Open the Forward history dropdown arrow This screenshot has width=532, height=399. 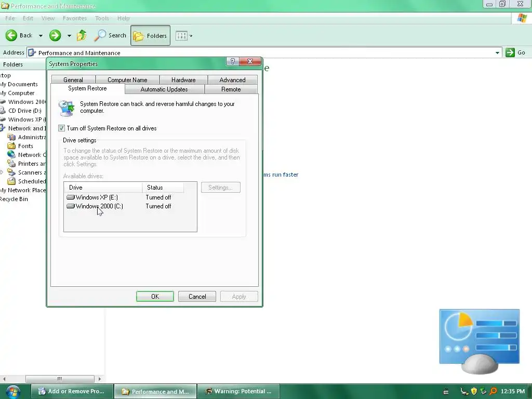pos(69,36)
